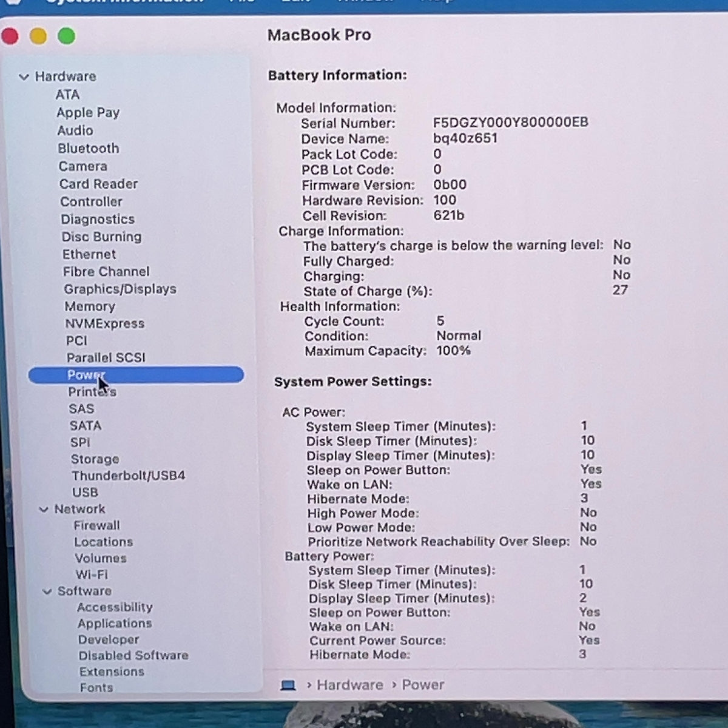Select the PCI item

[76, 340]
